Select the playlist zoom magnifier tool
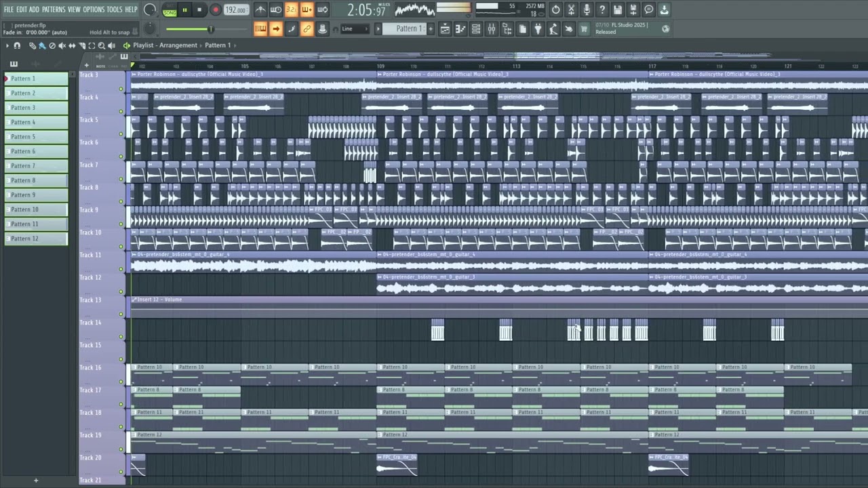Screen dimensions: 868x488 point(101,45)
